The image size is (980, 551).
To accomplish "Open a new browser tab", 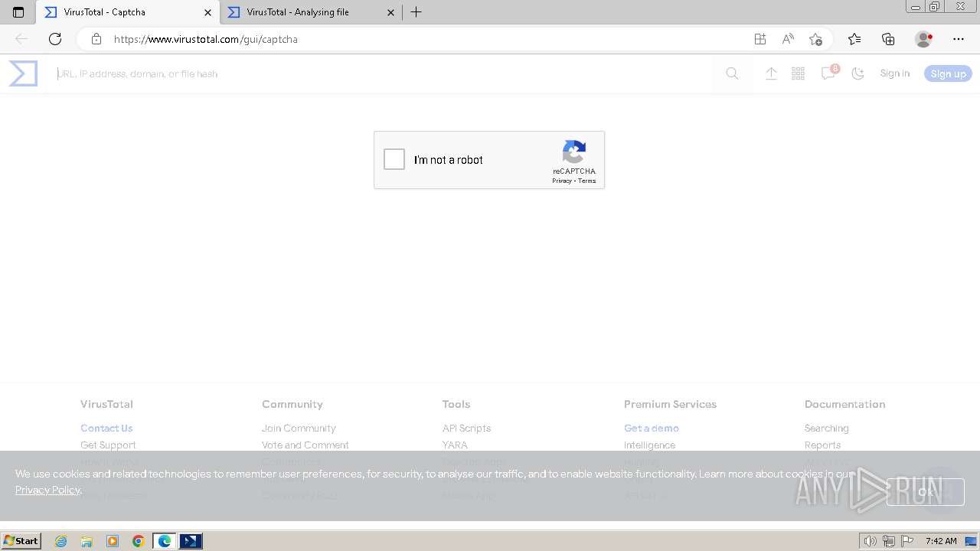I will pos(416,12).
